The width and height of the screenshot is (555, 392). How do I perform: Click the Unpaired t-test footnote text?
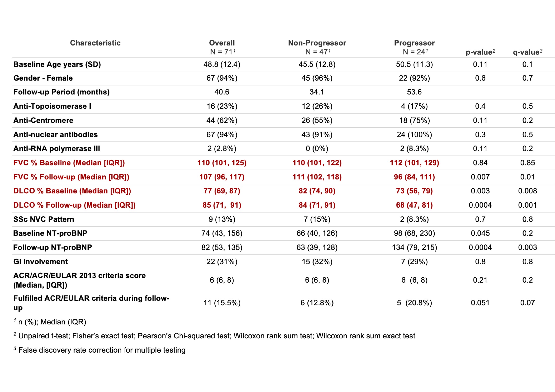click(216, 336)
